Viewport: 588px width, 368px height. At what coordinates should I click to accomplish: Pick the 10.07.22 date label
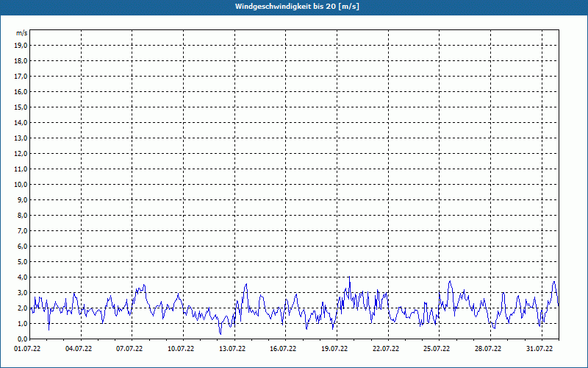coord(182,349)
